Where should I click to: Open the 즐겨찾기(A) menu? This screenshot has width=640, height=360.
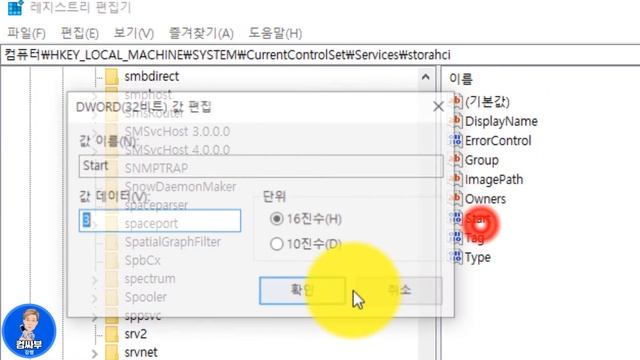tap(201, 33)
